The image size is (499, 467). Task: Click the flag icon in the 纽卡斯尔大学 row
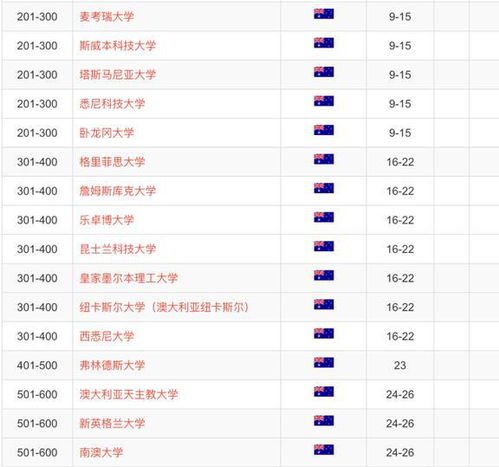(x=324, y=304)
